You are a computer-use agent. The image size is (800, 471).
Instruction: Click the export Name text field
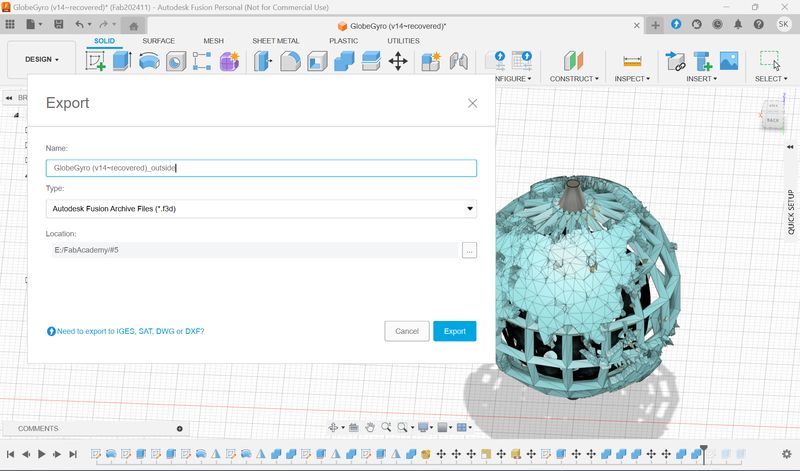[x=261, y=168]
